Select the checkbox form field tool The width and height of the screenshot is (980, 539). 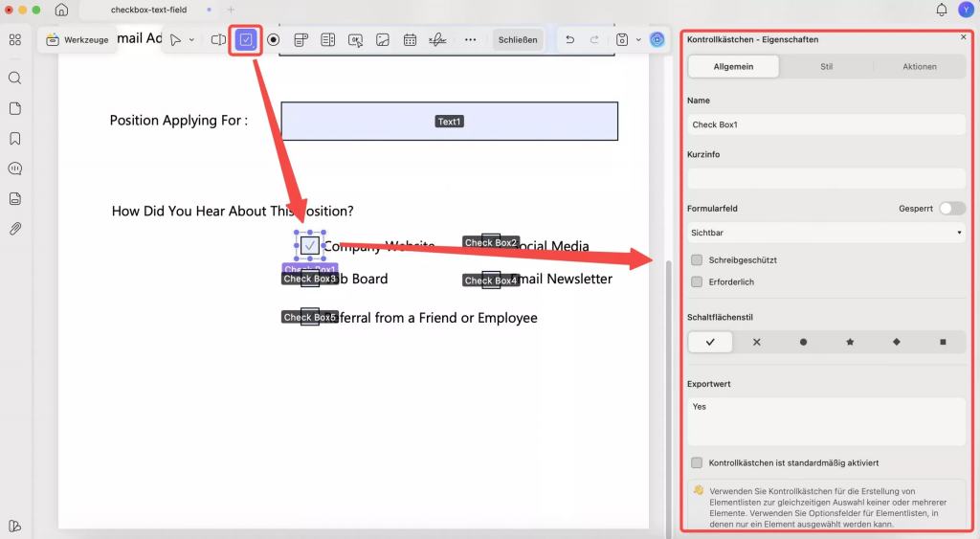tap(246, 39)
